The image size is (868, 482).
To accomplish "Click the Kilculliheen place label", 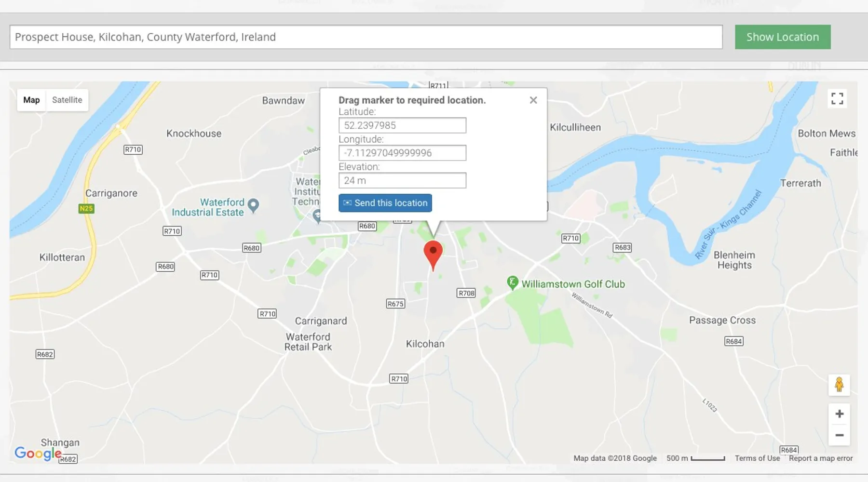I will click(575, 128).
